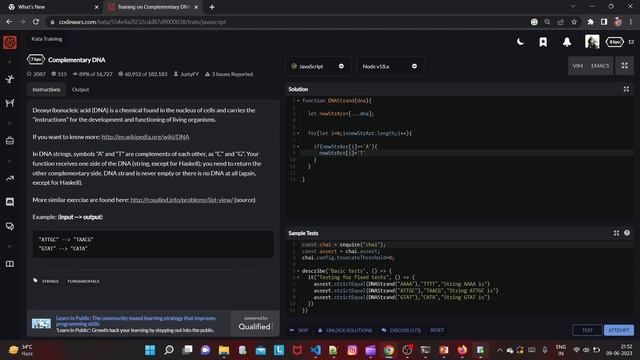Open the notifications bell
640x360 pixels.
click(x=567, y=42)
